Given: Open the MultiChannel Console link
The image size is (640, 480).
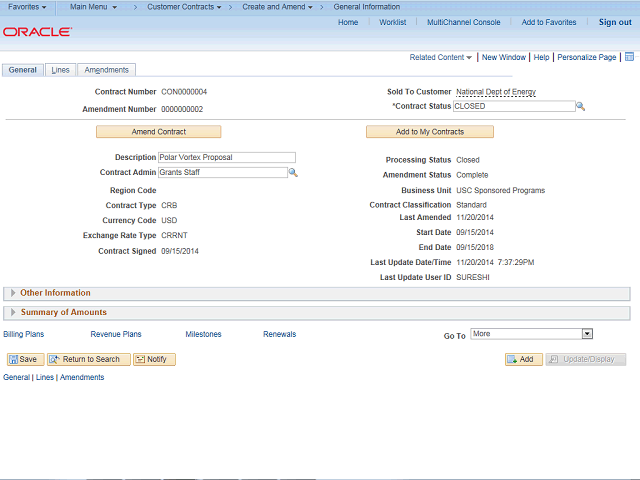Looking at the screenshot, I should pyautogui.click(x=464, y=22).
